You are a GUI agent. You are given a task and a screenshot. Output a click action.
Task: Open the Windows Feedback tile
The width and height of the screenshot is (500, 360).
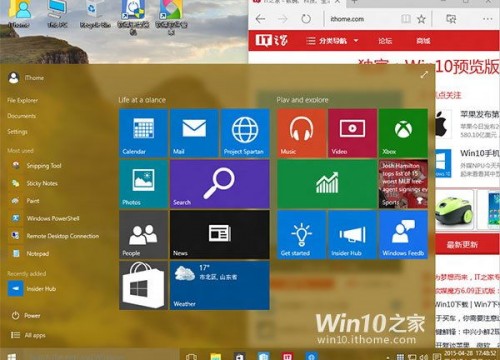pos(403,235)
